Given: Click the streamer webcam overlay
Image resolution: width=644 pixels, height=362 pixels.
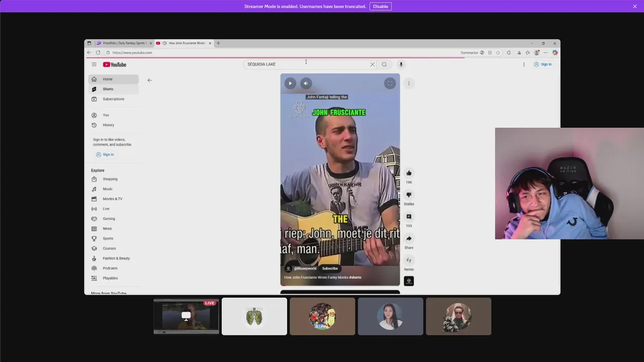Looking at the screenshot, I should click(x=570, y=184).
